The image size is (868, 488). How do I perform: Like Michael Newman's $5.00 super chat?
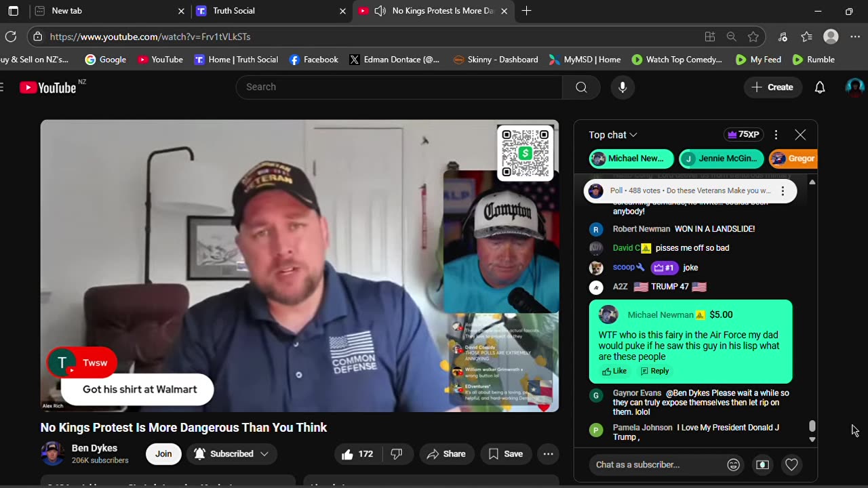click(x=614, y=371)
